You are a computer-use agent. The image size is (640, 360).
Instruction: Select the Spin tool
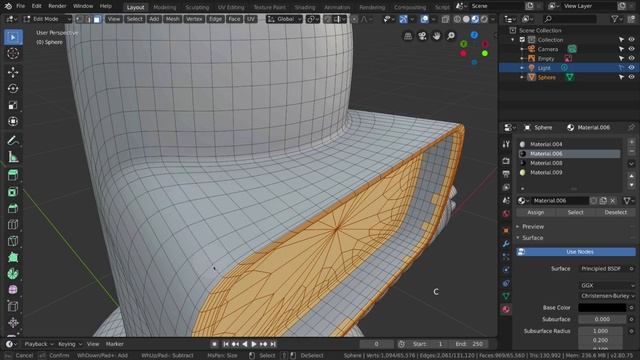coord(13,273)
